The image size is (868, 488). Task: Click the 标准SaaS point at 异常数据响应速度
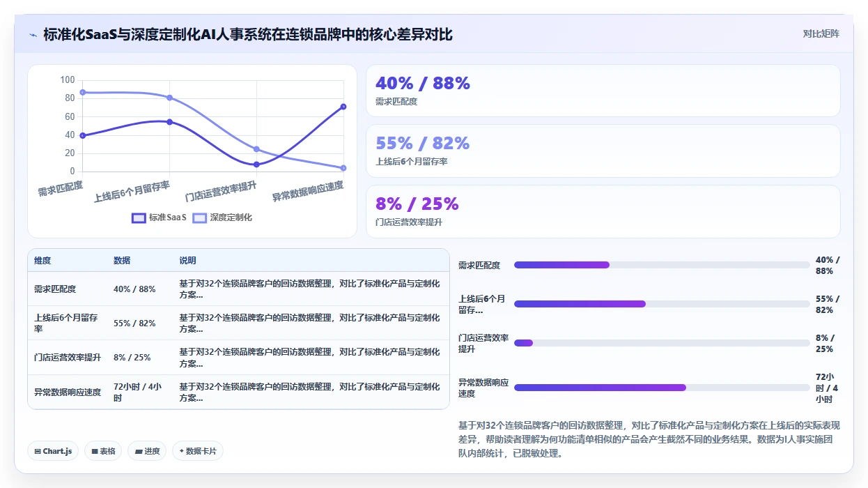tap(343, 107)
